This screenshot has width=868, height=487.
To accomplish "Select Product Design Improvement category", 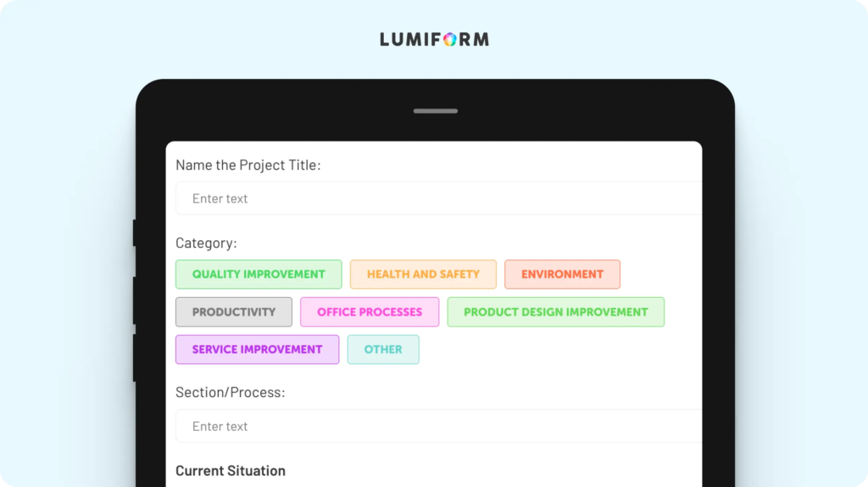I will pos(556,312).
